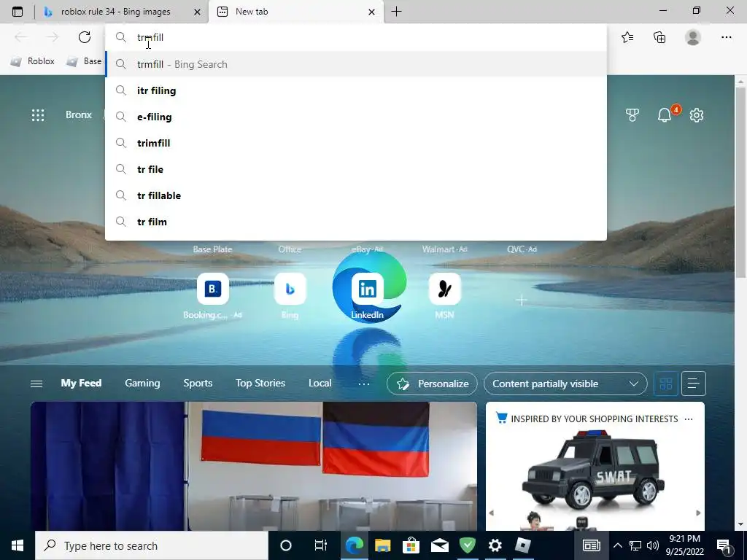The height and width of the screenshot is (560, 747).
Task: Choose the 'tr fillable' suggestion
Action: pyautogui.click(x=356, y=195)
